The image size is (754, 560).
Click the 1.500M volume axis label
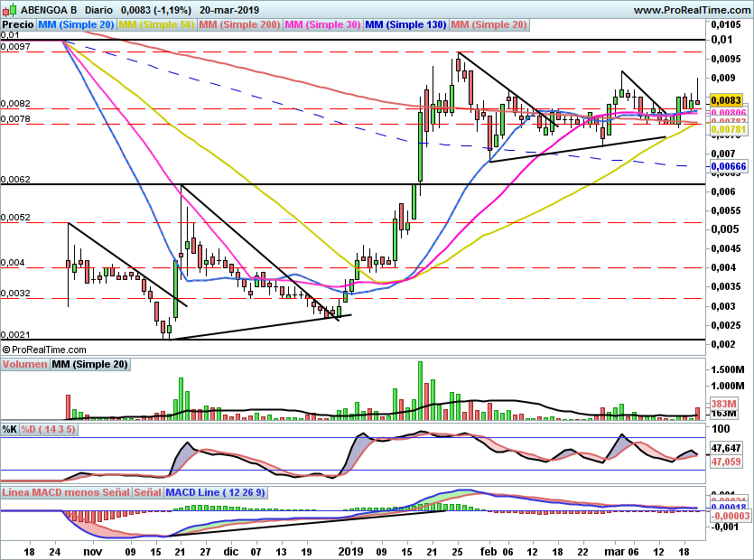pos(727,369)
